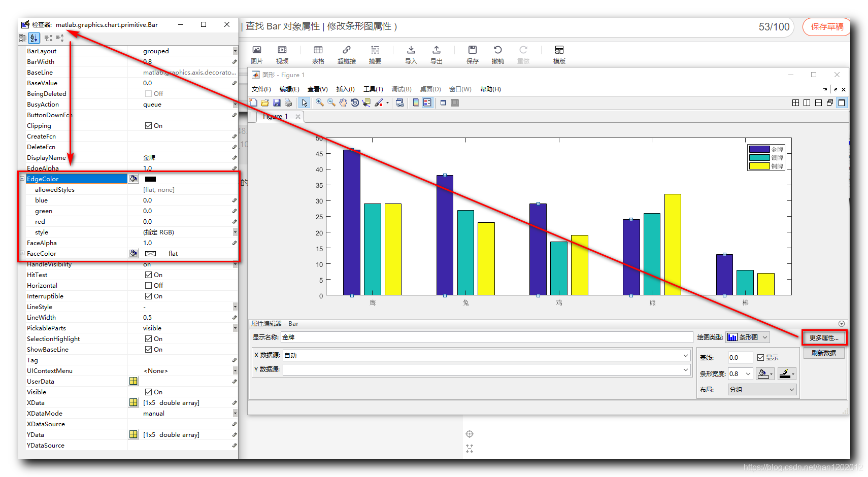The image size is (868, 477).
Task: Open the EdgeColor color picker icon
Action: click(133, 179)
